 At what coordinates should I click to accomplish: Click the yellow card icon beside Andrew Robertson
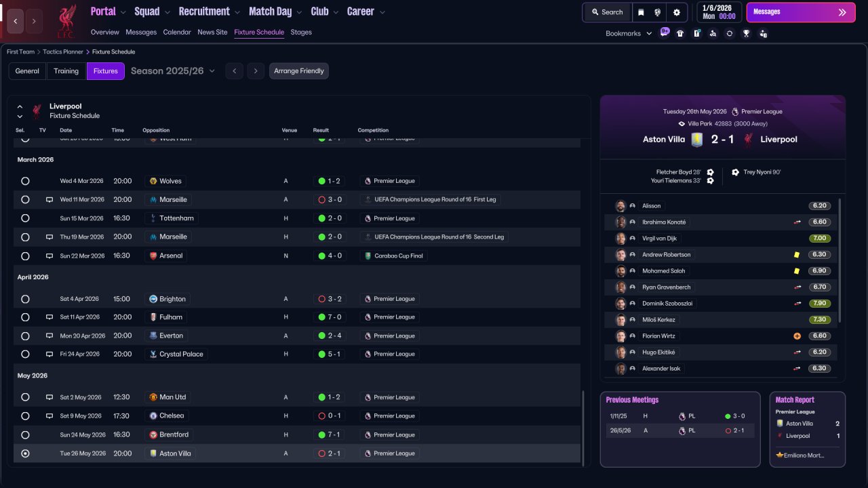[x=797, y=255]
